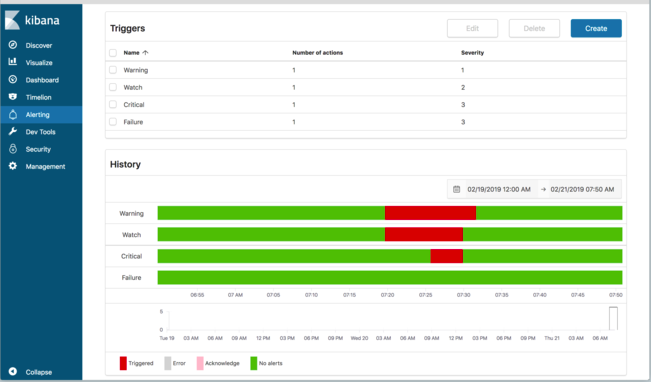Set the start date 02/19/2019 12:00 AM
This screenshot has height=382, width=651.
[x=499, y=189]
